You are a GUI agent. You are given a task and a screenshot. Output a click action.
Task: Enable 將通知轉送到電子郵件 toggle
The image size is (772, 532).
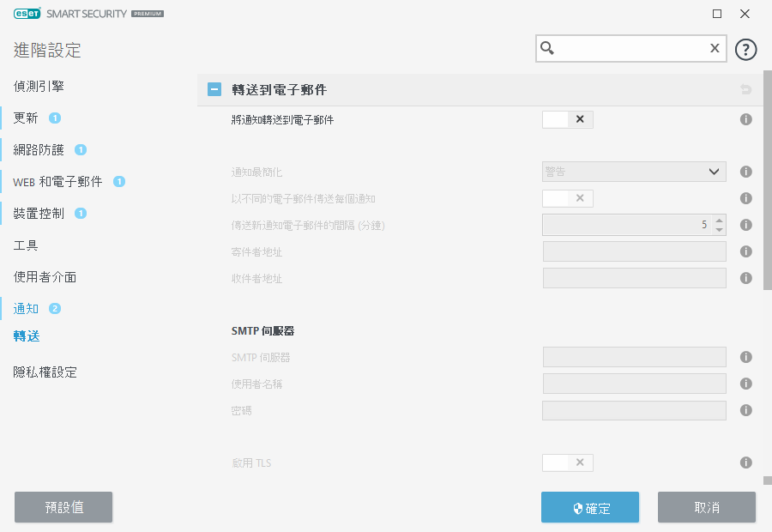click(x=567, y=120)
